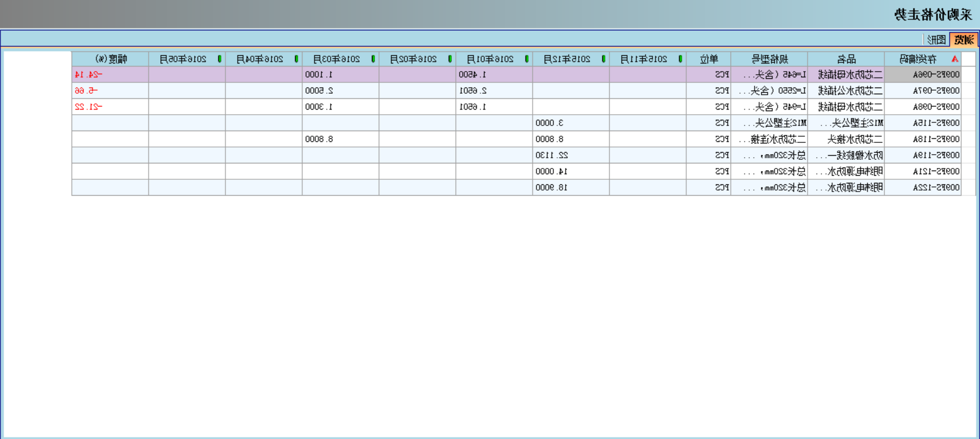Click the 幅度(%) column header

(111, 59)
